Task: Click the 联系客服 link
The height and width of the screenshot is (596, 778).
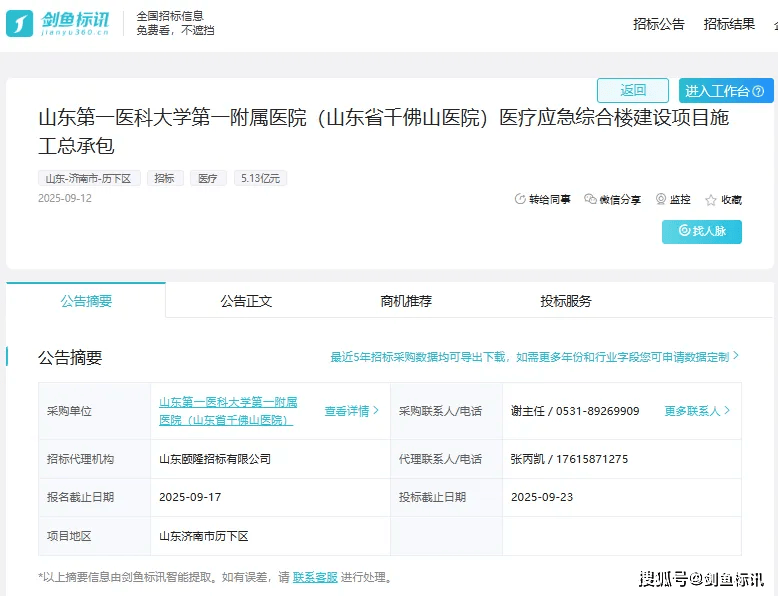Action: [315, 577]
